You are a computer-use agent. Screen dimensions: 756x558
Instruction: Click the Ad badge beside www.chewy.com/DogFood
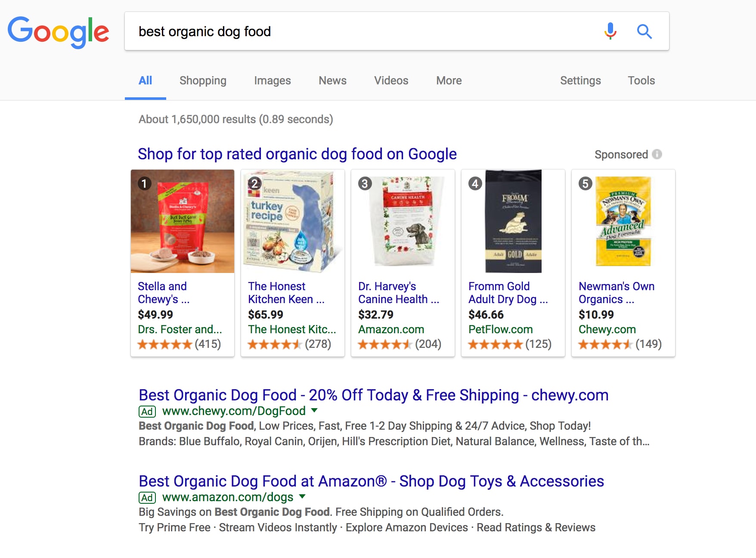coord(147,412)
